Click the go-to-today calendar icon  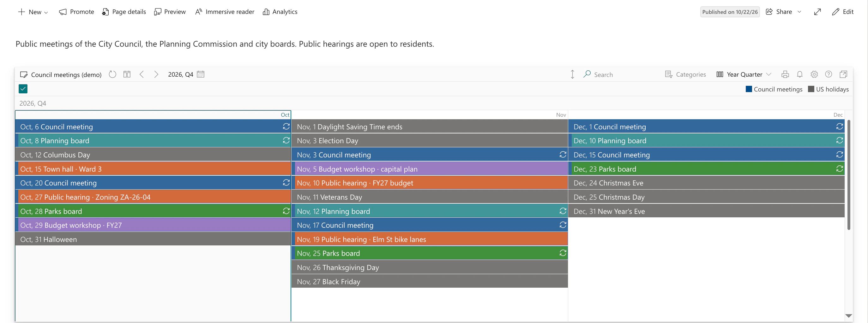(x=127, y=74)
